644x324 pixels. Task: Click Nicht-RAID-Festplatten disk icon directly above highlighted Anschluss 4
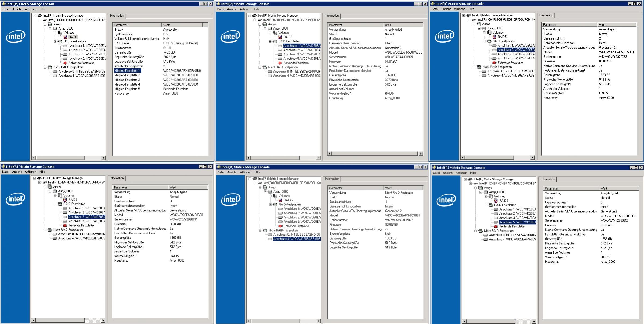[265, 230]
